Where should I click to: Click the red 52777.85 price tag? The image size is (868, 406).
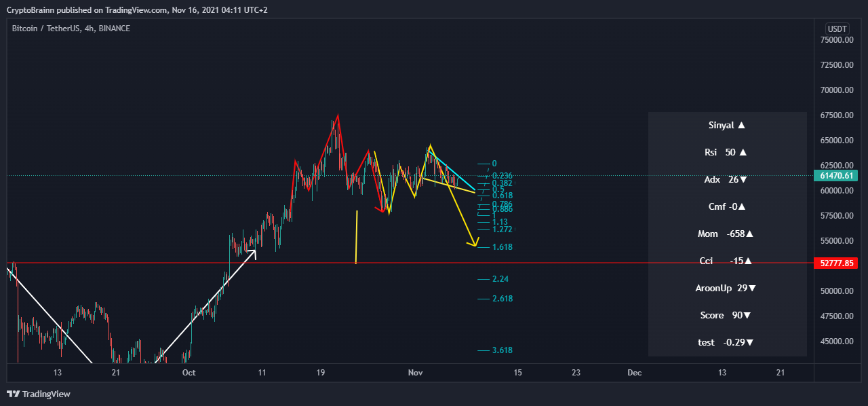click(835, 263)
